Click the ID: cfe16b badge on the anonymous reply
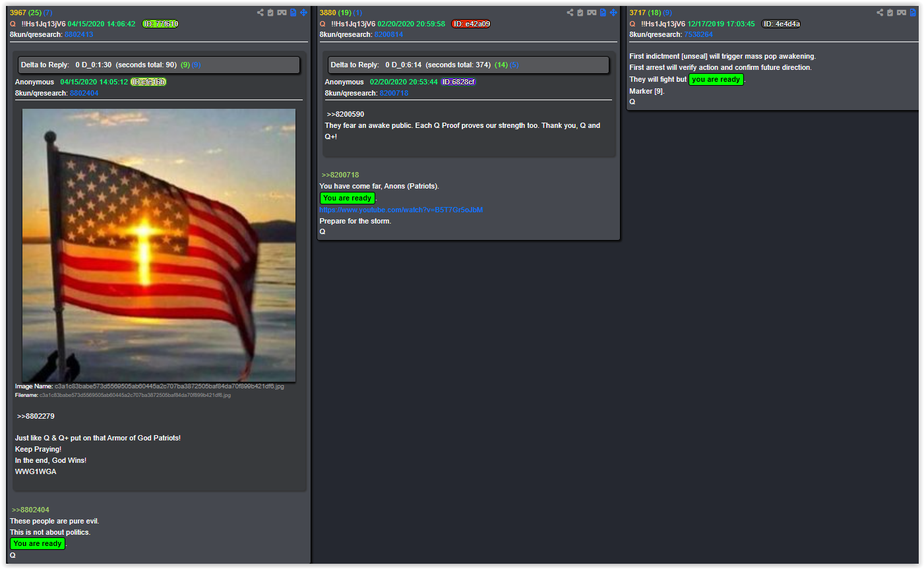This screenshot has width=924, height=569. (148, 82)
